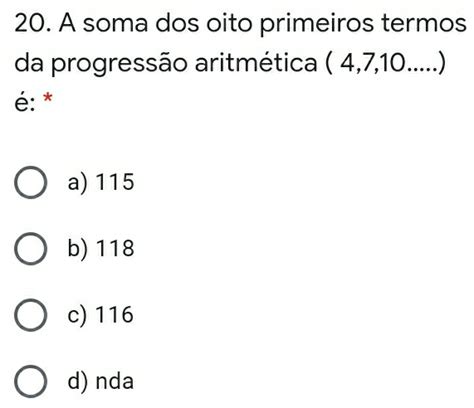Viewport: 474px width, 408px height.
Task: Click the letter 'd)' option prefix
Action: pos(77,381)
